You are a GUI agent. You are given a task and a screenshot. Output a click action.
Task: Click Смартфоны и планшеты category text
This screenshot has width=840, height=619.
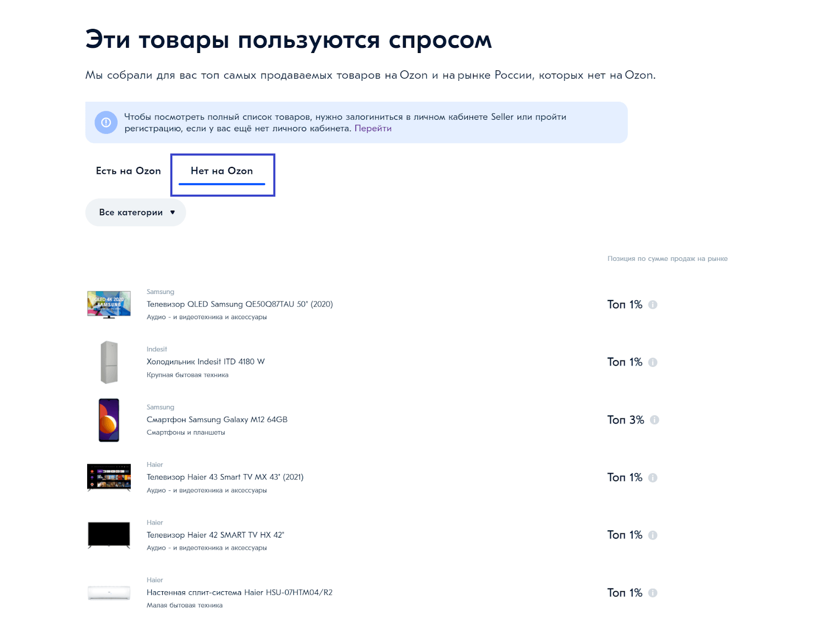point(186,433)
